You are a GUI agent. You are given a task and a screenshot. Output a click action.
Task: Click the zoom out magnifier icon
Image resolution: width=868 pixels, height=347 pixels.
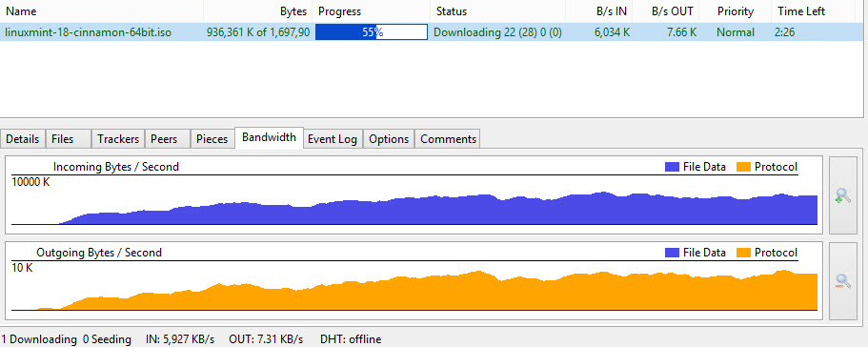(x=842, y=281)
